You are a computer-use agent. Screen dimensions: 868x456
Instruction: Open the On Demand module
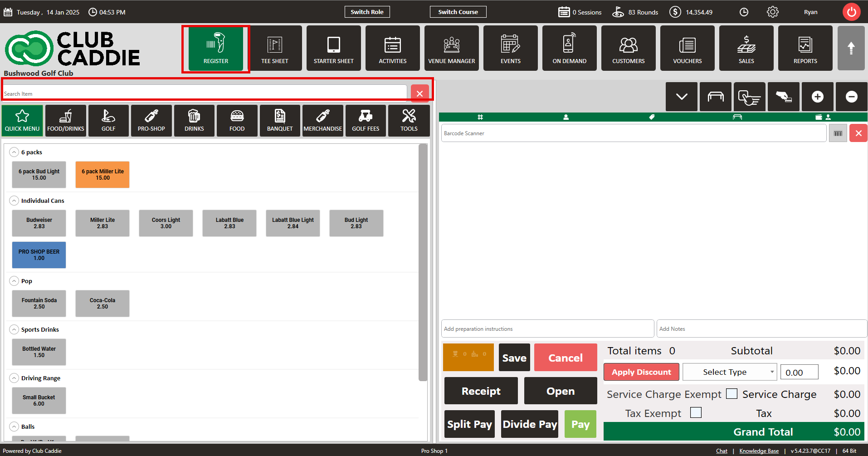(570, 48)
